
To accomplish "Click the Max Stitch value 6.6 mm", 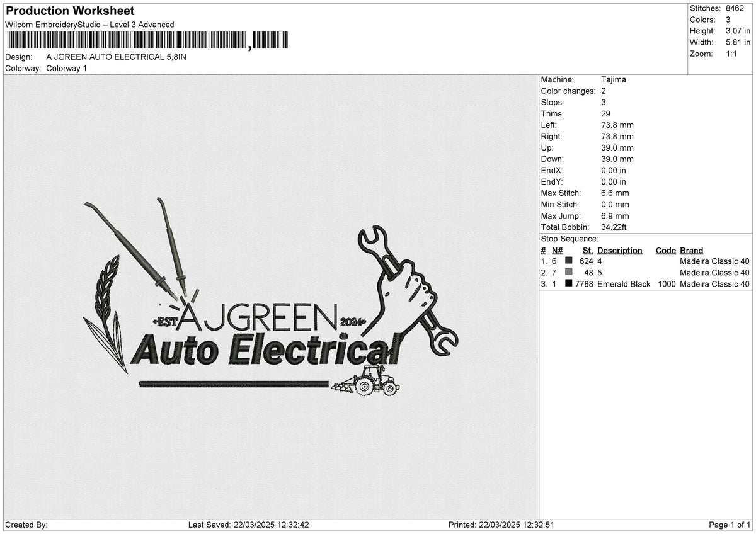I will tap(615, 193).
